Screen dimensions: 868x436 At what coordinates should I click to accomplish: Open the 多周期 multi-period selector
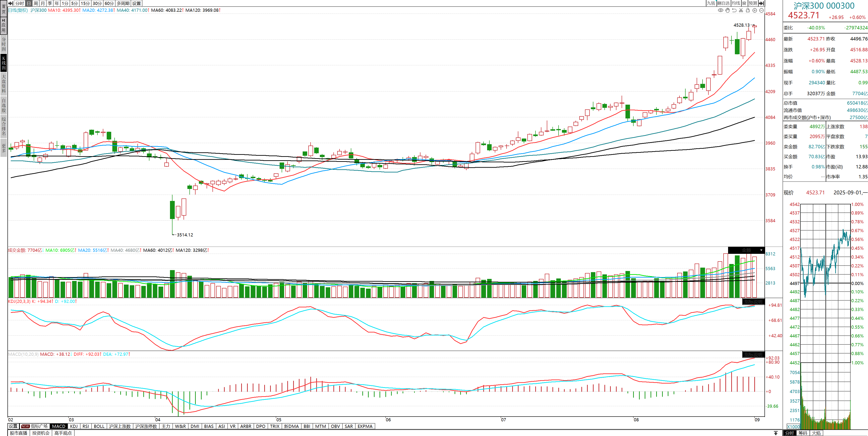click(123, 3)
